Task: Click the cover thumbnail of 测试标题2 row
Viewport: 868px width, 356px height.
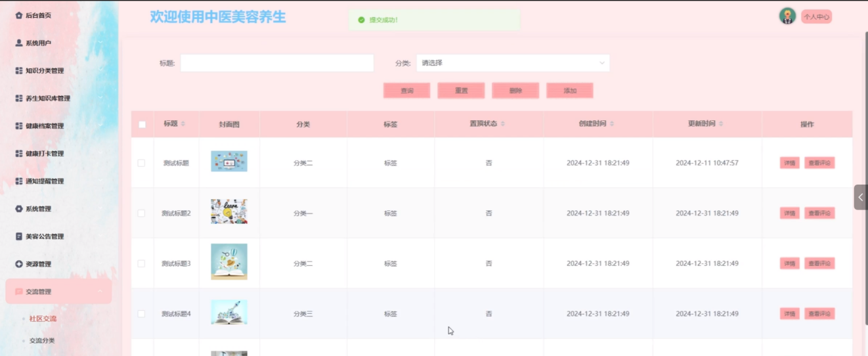Action: tap(229, 211)
